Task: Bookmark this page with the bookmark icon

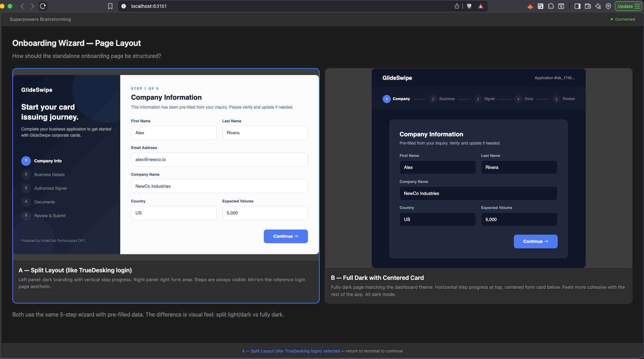Action: [x=110, y=6]
